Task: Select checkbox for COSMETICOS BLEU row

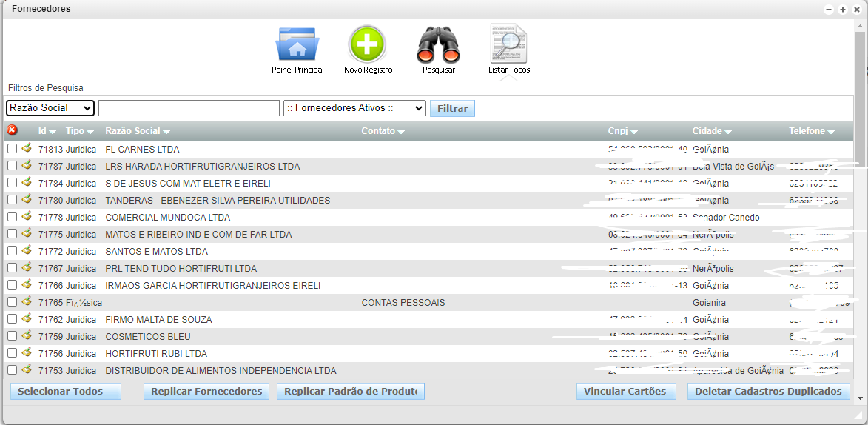Action: (12, 336)
